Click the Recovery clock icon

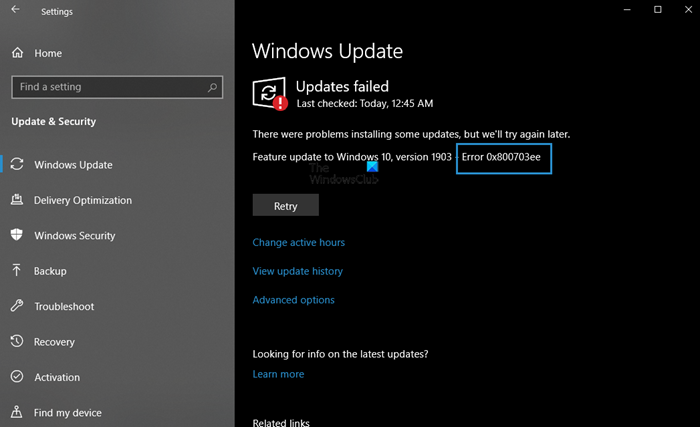coord(17,341)
